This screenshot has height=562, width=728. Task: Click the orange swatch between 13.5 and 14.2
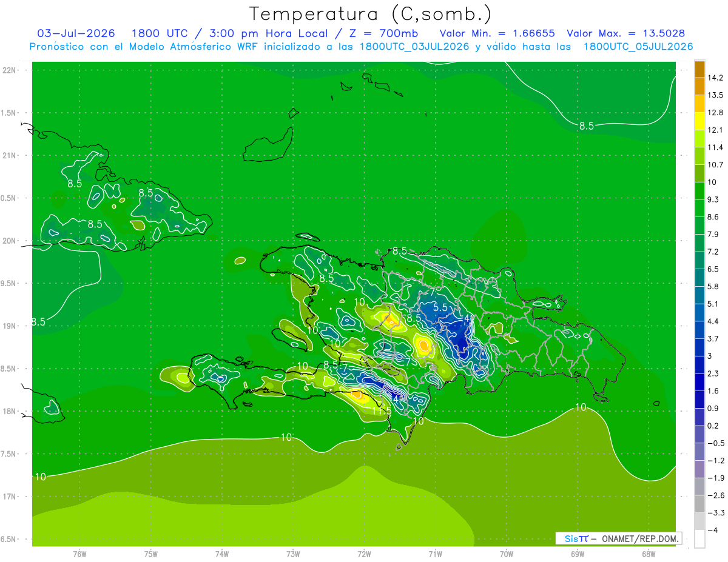[x=699, y=87]
